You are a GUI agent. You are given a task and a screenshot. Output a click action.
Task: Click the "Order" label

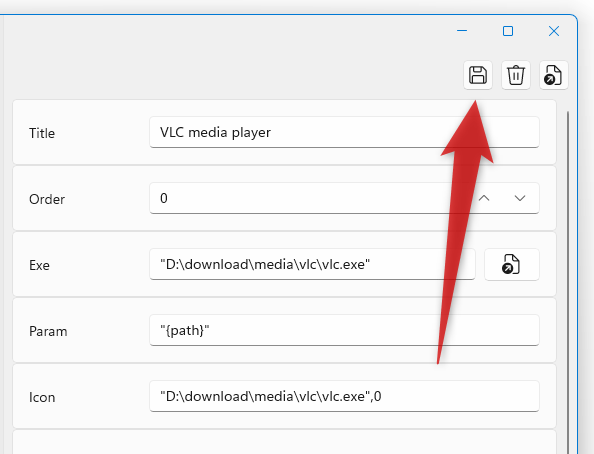(47, 199)
